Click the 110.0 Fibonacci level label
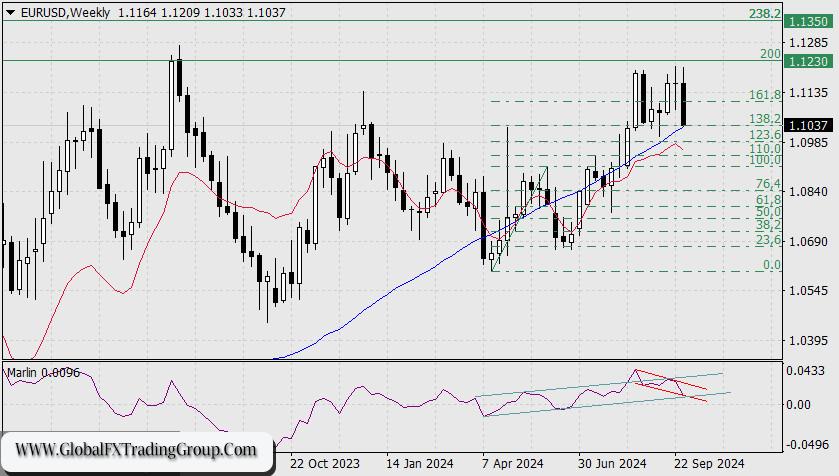 [765, 148]
